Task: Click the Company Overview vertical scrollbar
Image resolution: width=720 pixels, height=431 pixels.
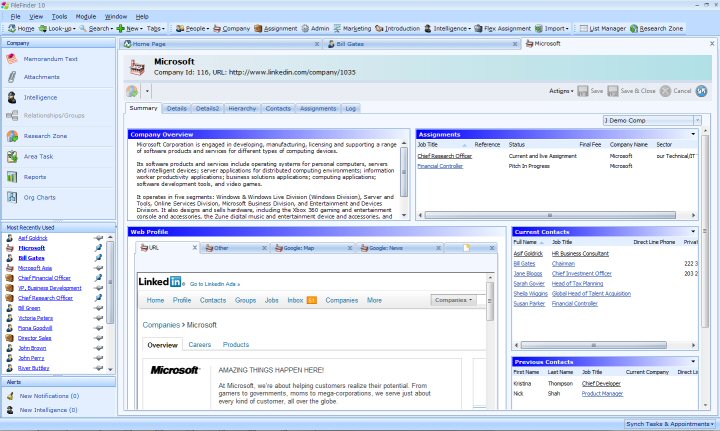Action: point(404,172)
